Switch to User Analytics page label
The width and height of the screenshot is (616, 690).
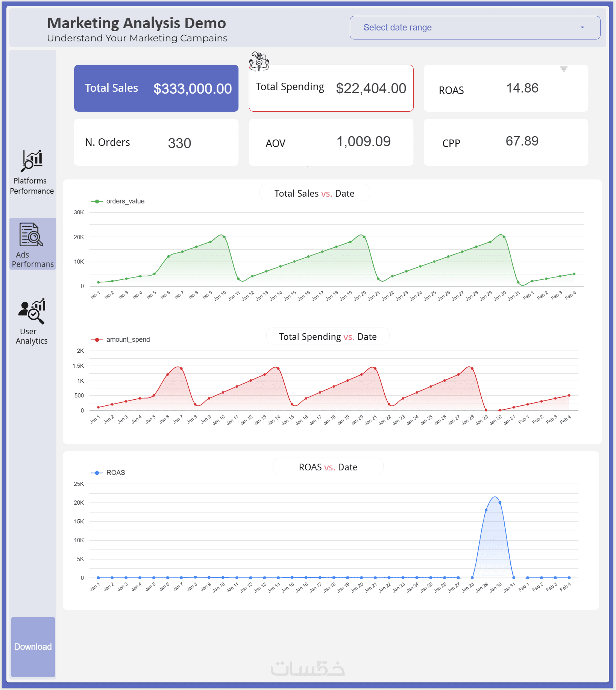tap(32, 336)
